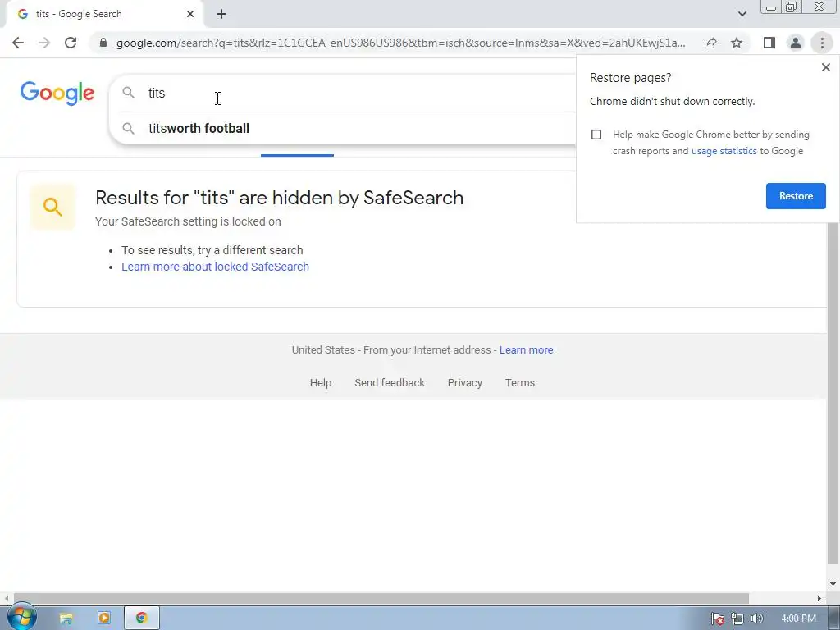Open the volume speaker tray icon
Screen dimensions: 840x630
tap(756, 619)
